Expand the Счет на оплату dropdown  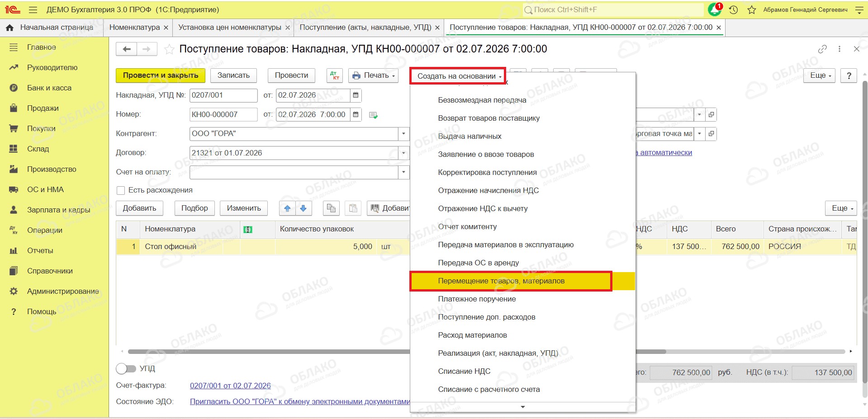tap(404, 172)
